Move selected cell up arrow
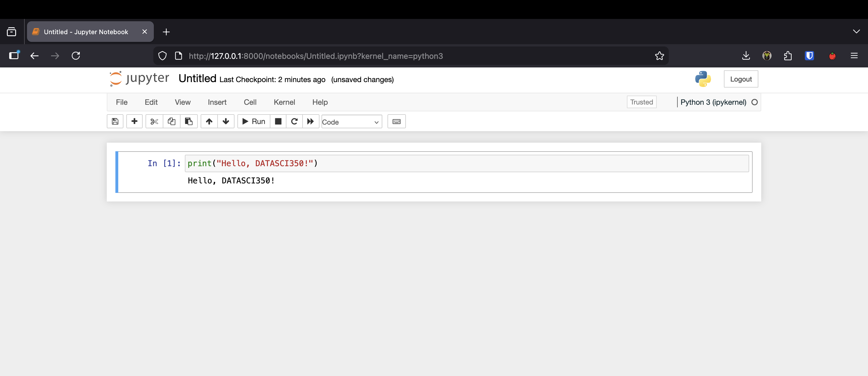 point(209,121)
